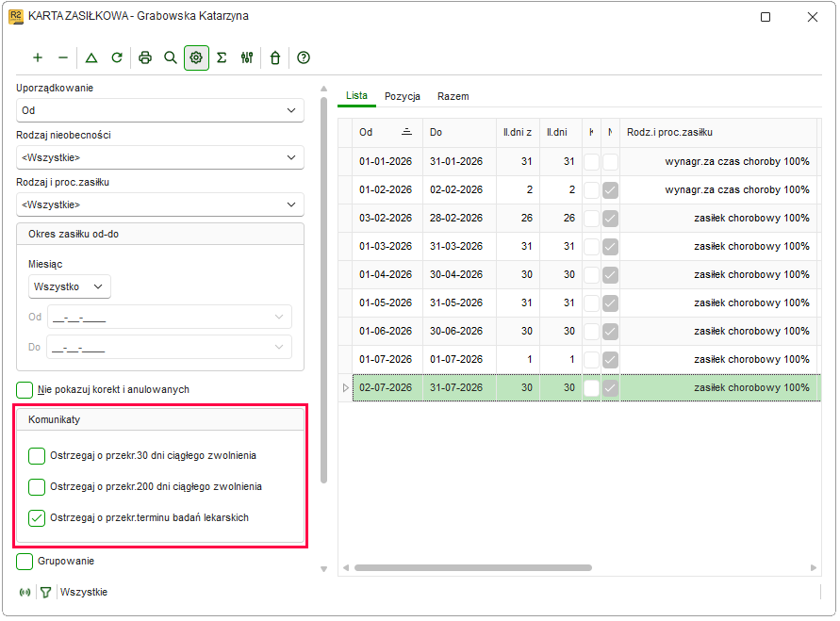Image resolution: width=840 pixels, height=621 pixels.
Task: Enable 'Nie pokazuj korekt i anulowanych' checkbox
Action: [25, 390]
